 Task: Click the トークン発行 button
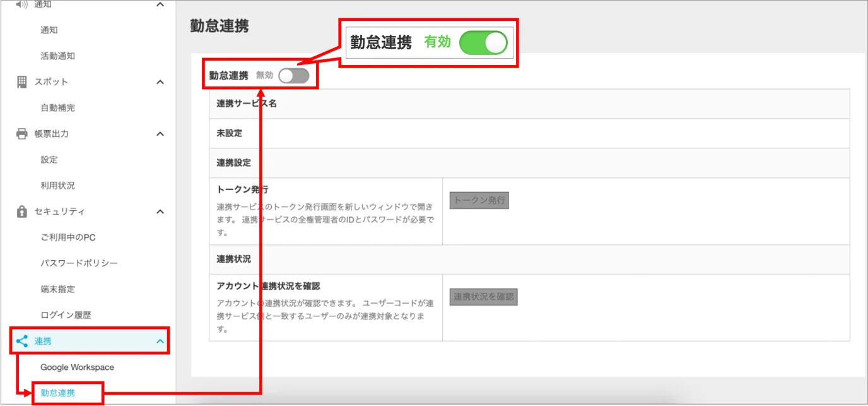coord(479,200)
